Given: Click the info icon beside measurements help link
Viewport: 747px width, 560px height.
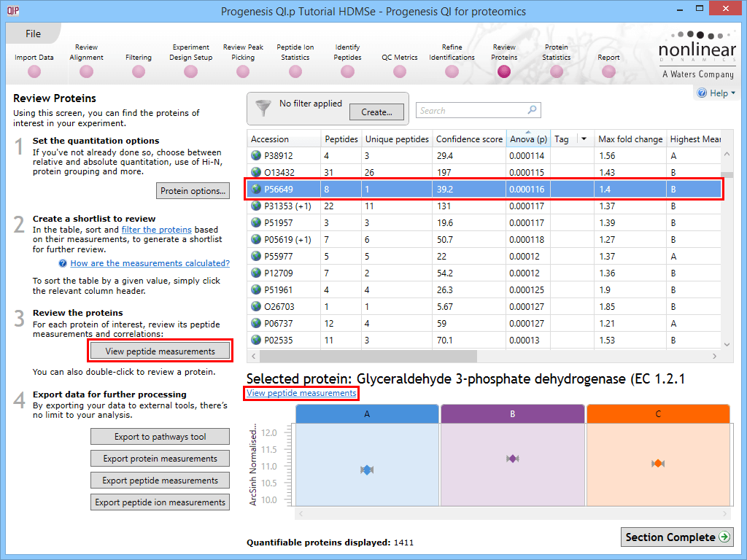Looking at the screenshot, I should coord(63,263).
